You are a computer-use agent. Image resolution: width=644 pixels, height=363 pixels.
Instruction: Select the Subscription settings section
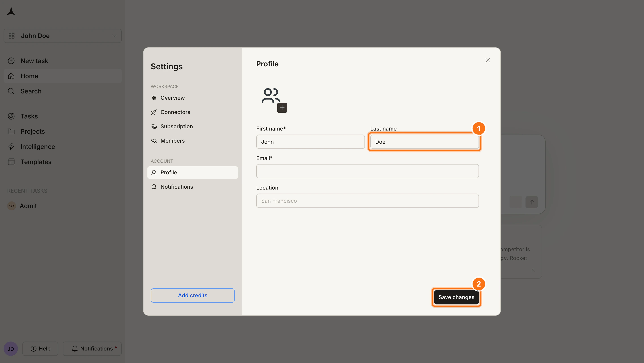click(x=177, y=126)
